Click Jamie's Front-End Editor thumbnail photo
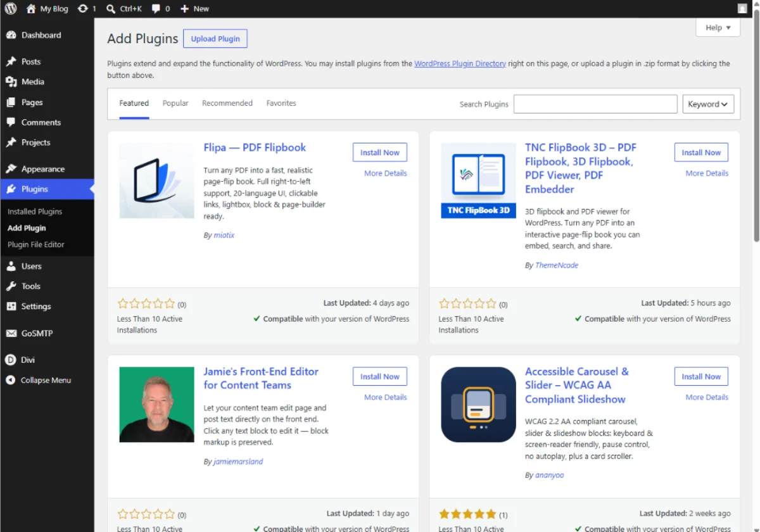The width and height of the screenshot is (760, 532). 157,405
